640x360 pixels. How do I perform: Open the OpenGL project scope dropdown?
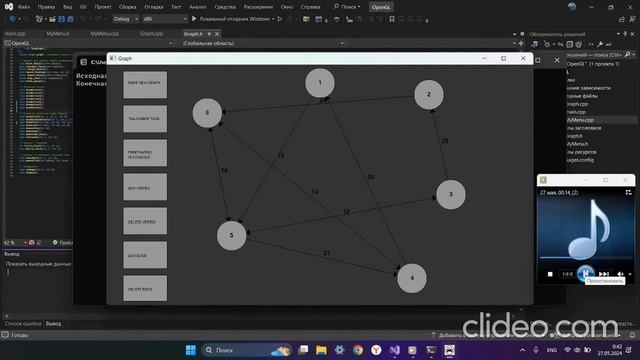89,43
